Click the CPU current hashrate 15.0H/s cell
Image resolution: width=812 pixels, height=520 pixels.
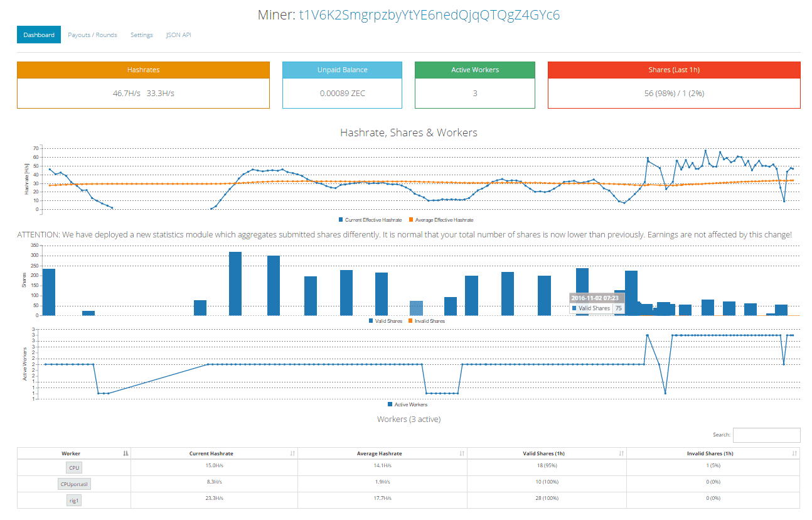pyautogui.click(x=214, y=466)
